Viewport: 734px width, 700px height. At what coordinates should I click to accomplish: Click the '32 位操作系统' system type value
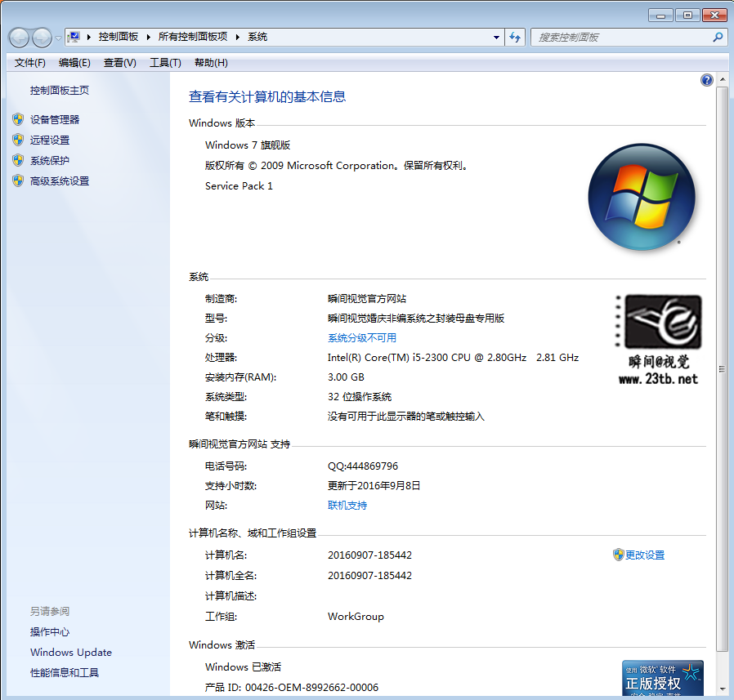tap(360, 397)
